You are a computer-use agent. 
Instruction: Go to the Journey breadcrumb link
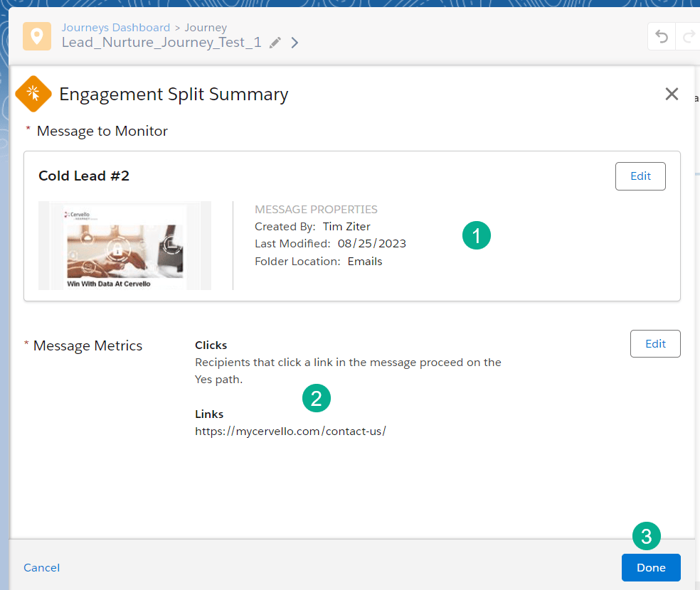[x=206, y=28]
